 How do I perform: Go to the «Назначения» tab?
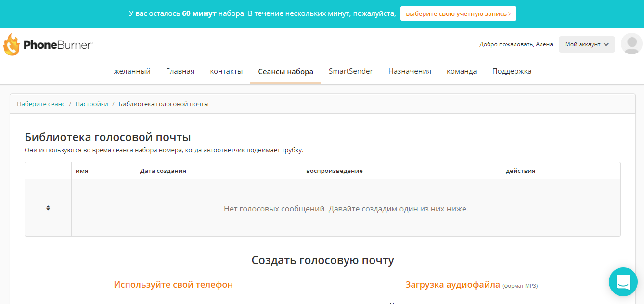[x=409, y=71]
